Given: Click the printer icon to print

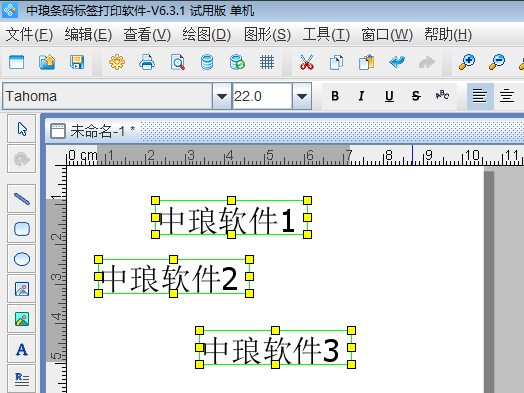Looking at the screenshot, I should (147, 62).
